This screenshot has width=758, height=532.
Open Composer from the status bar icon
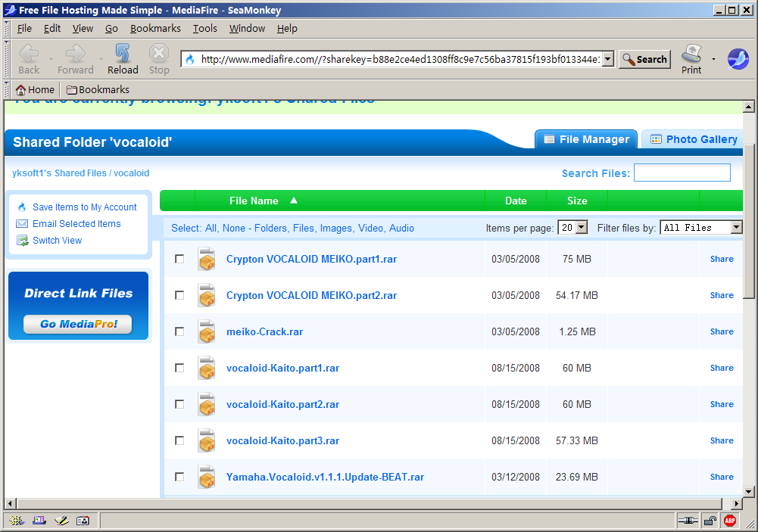[61, 521]
